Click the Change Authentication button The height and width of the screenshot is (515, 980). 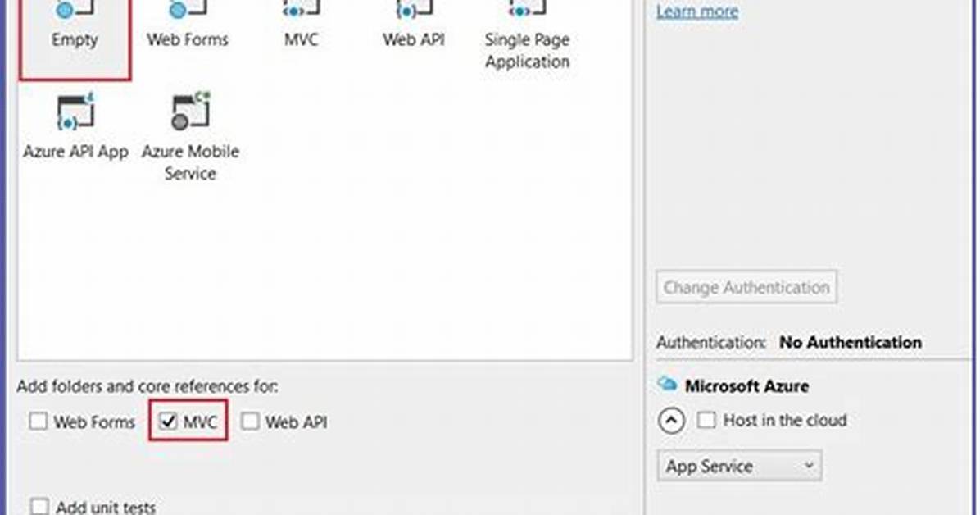[746, 287]
